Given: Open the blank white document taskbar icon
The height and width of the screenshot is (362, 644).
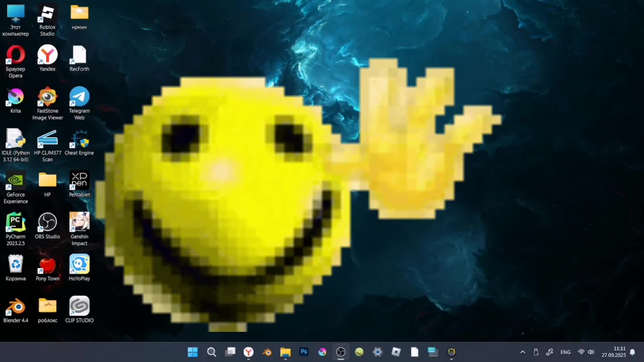Looking at the screenshot, I should [x=415, y=352].
